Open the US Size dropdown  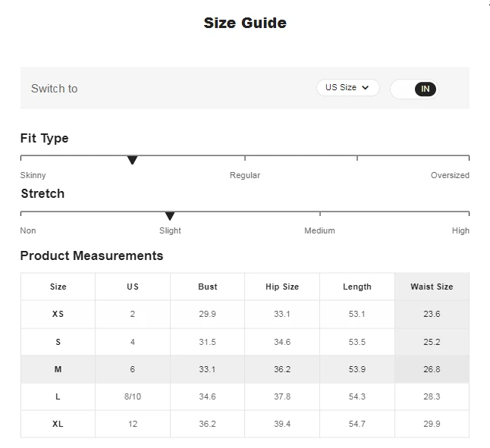click(x=347, y=88)
